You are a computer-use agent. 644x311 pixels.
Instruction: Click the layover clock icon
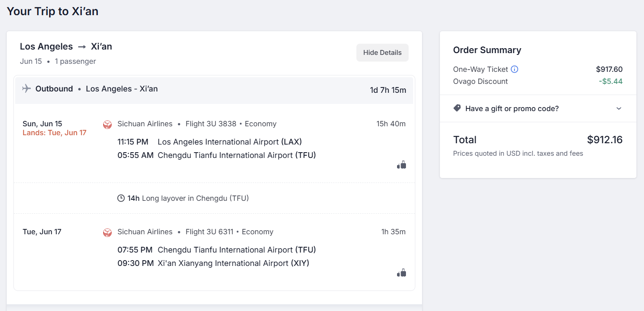tap(121, 198)
